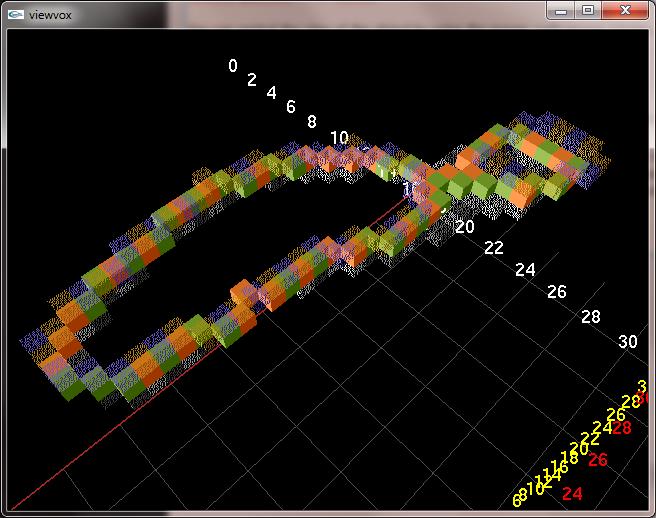This screenshot has height=518, width=656.
Task: Click the red axis label 26
Action: (x=598, y=459)
